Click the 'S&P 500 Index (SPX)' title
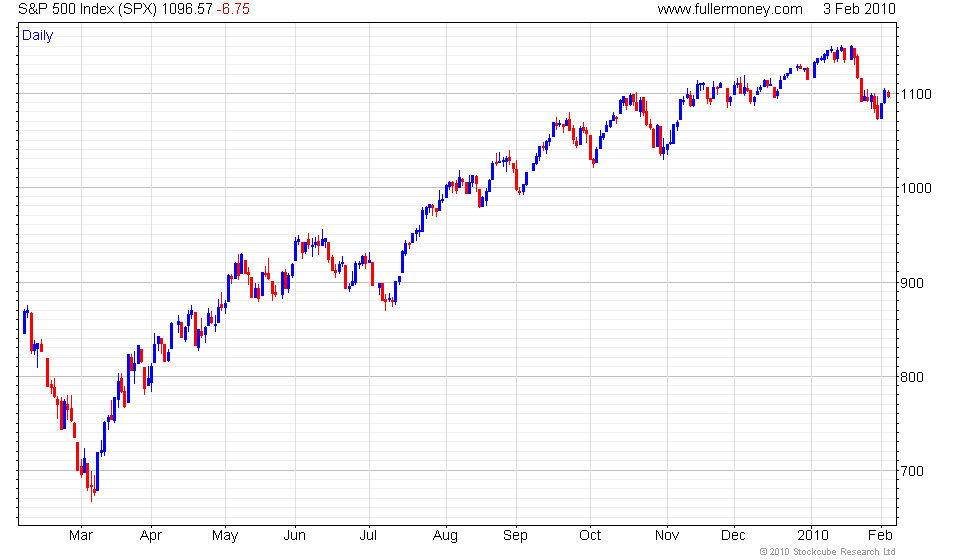The height and width of the screenshot is (560, 980). [x=88, y=9]
